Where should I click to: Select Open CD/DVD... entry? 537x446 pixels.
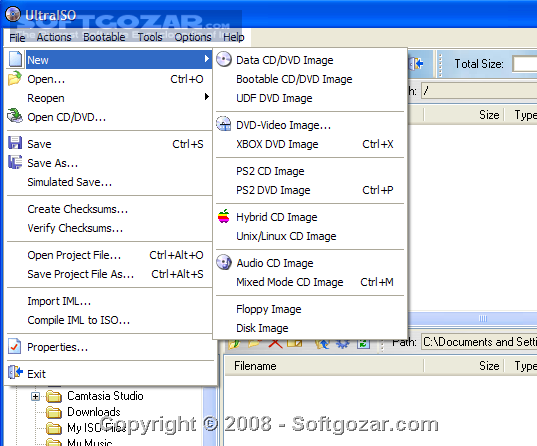coord(110,117)
